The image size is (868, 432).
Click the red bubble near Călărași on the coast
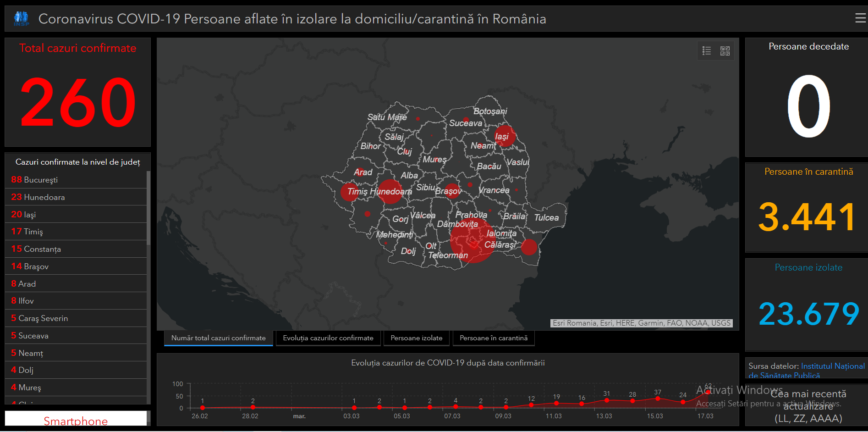coord(529,247)
